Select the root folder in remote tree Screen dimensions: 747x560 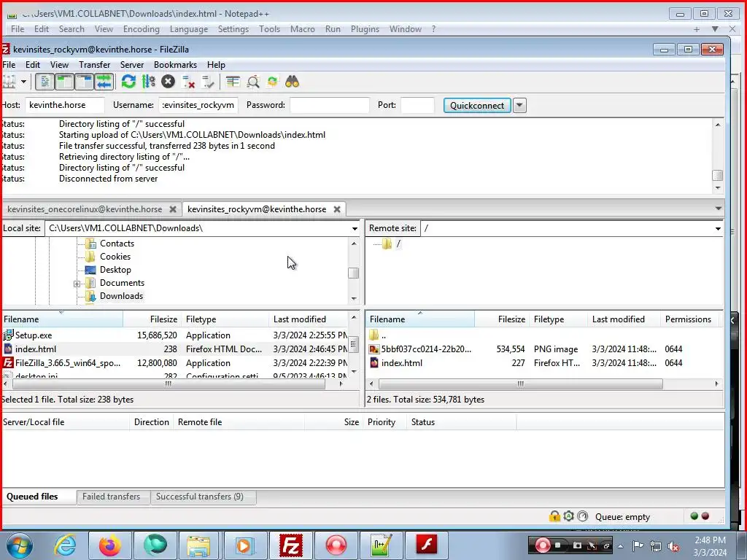coord(398,244)
